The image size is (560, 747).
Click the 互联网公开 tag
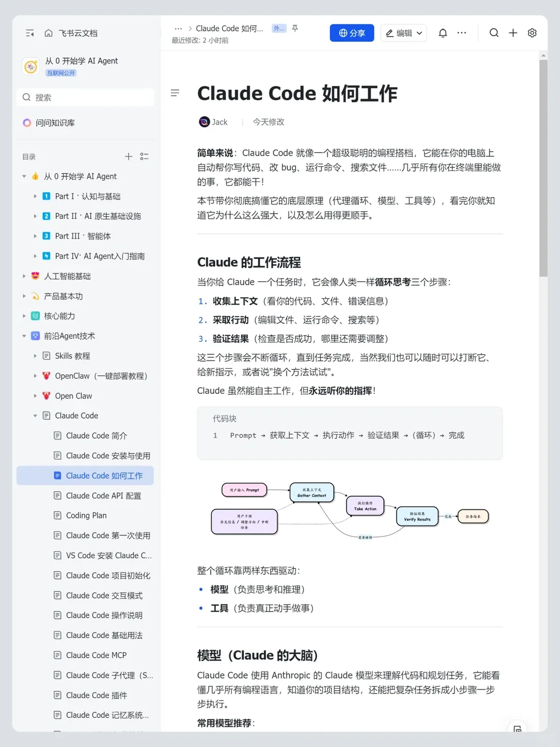61,73
